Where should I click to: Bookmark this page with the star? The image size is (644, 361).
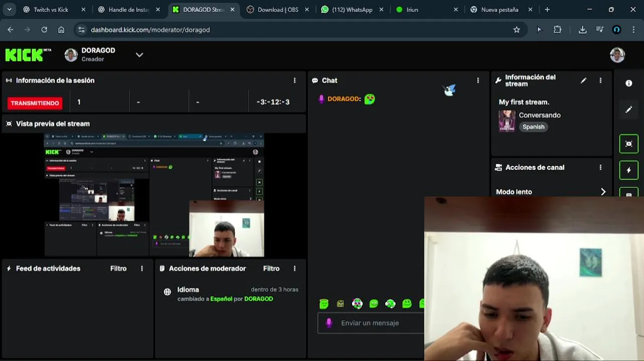pyautogui.click(x=517, y=30)
